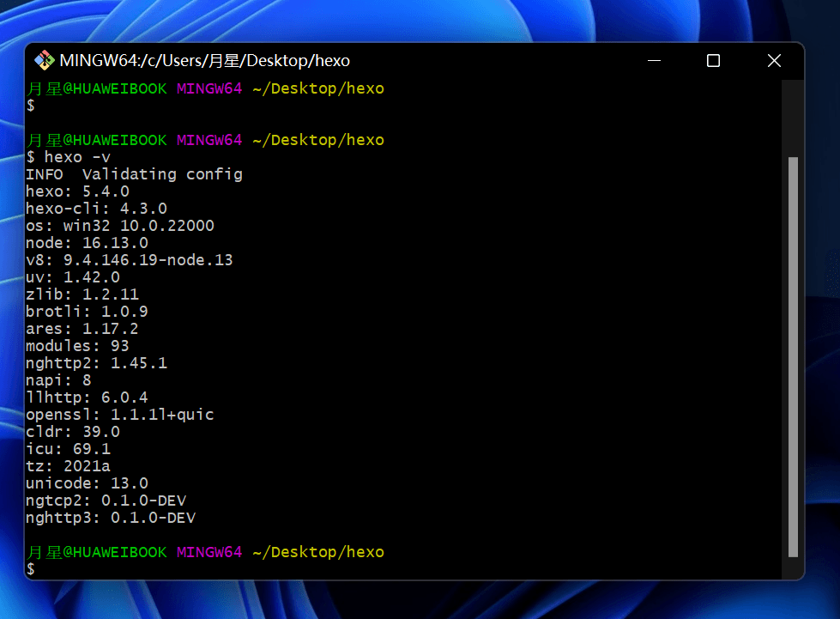Click the 'unicode: 13.0' line

tap(87, 482)
